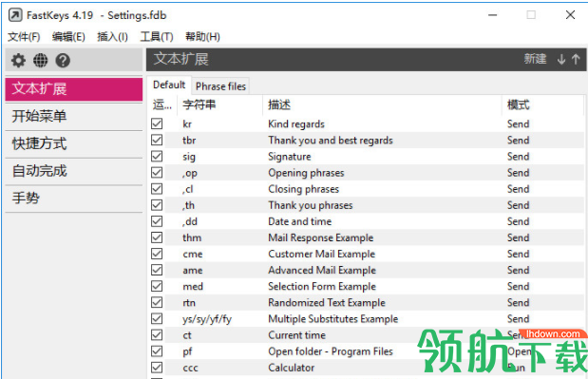Disable the 'pf' Open folder checkbox
588x379 pixels.
[x=157, y=351]
